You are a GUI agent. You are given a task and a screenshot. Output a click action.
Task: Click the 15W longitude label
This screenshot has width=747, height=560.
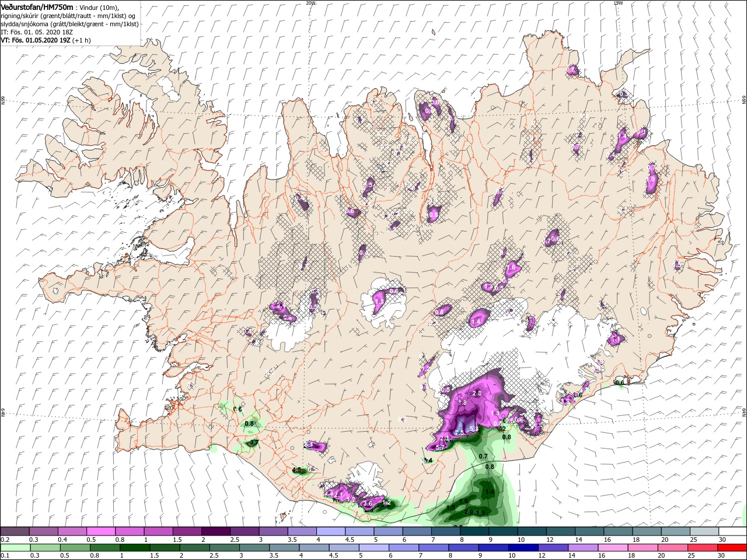tap(618, 3)
